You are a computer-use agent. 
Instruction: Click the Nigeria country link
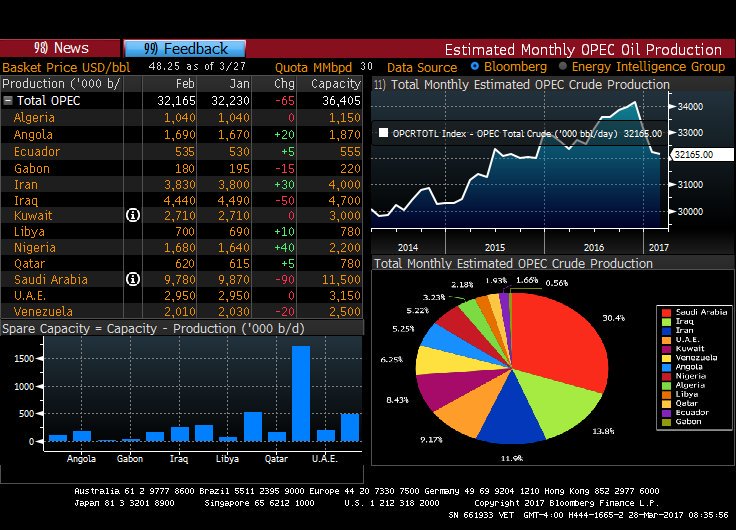coord(35,248)
